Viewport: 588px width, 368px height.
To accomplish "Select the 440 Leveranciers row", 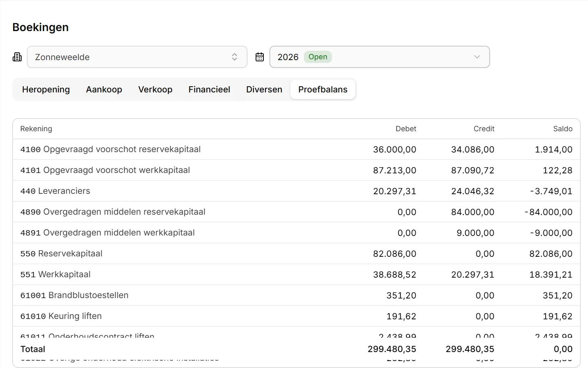I will click(296, 191).
